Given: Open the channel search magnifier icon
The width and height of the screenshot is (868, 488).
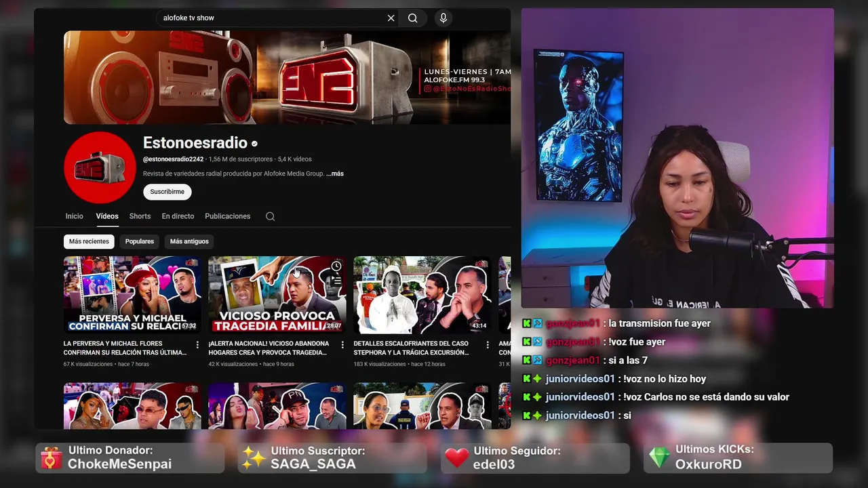Looking at the screenshot, I should (270, 216).
